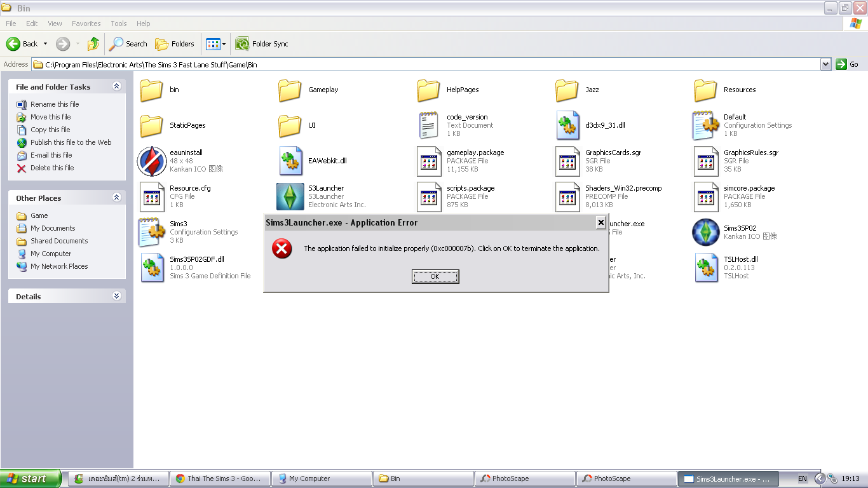Open the Help menu
Image resolution: width=868 pixels, height=488 pixels.
144,24
